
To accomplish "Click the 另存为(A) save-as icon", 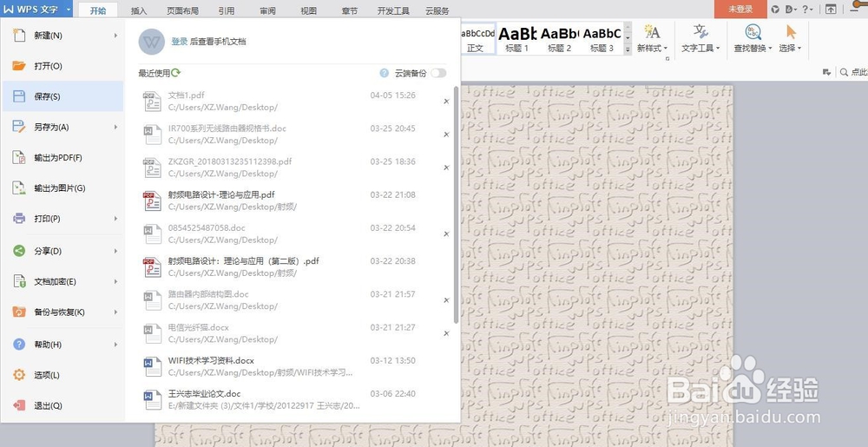I will click(x=19, y=127).
